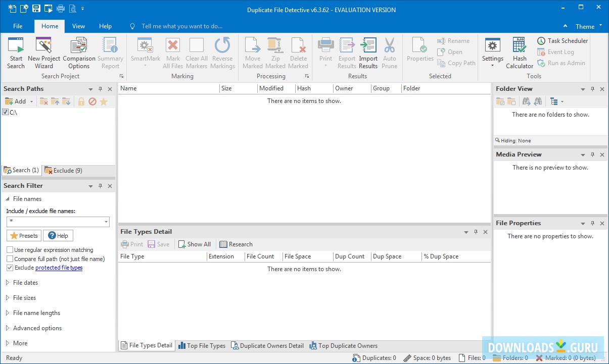
Task: Open the Hash Calculator tool
Action: point(520,53)
